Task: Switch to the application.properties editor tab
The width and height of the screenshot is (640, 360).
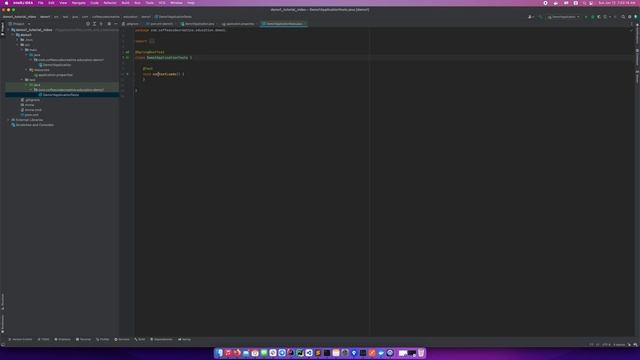Action: (x=238, y=24)
